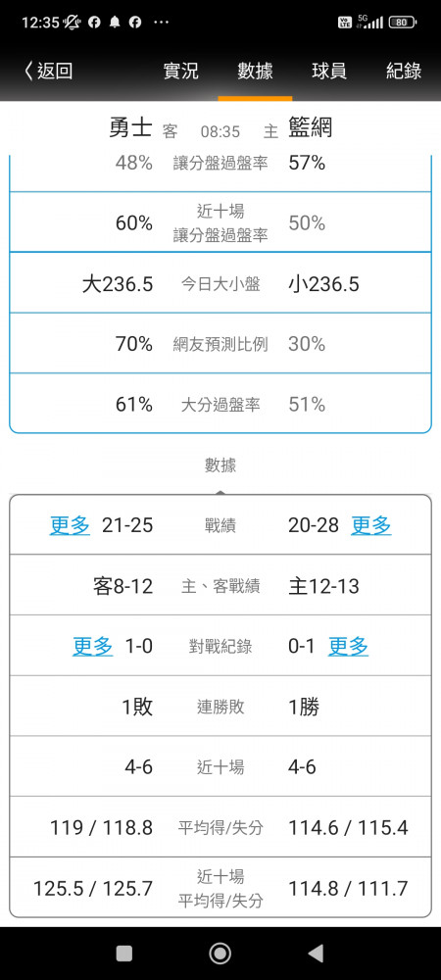Select the 數據 tab
Image resolution: width=441 pixels, height=980 pixels.
(x=255, y=71)
